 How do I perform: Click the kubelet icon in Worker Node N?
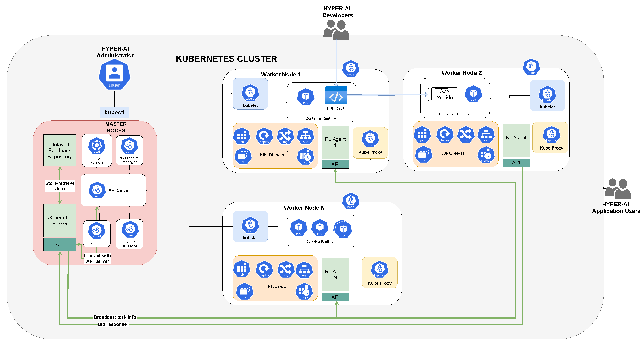250,225
